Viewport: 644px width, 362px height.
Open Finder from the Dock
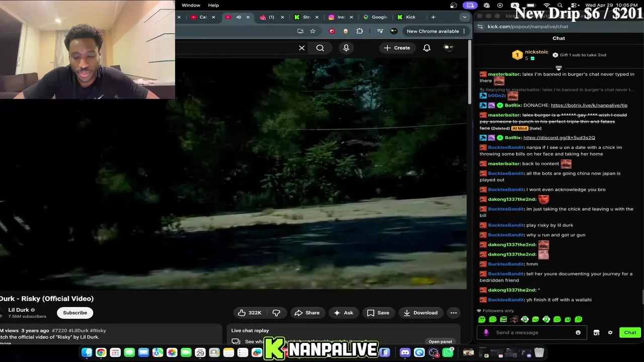[87, 352]
